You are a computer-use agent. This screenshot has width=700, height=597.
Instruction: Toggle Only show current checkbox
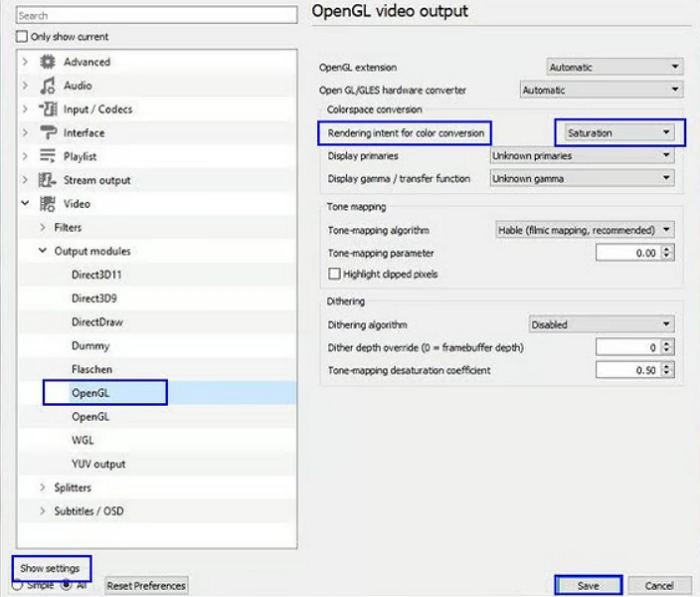[21, 37]
